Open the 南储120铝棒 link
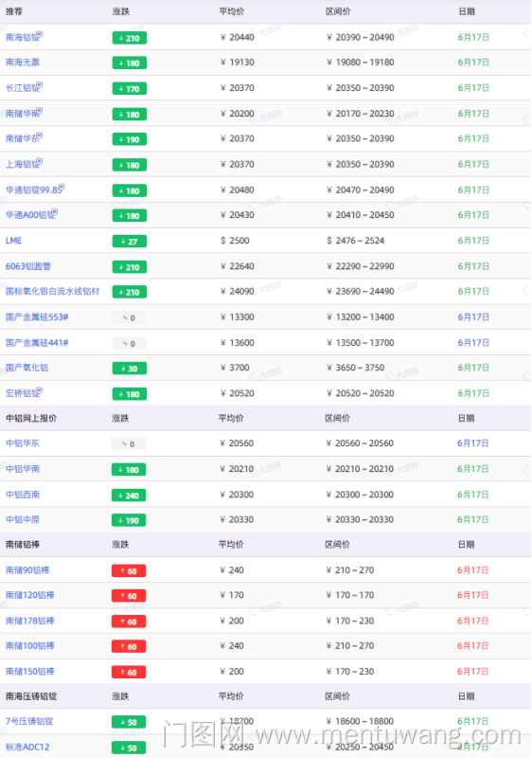532x758 pixels. (x=30, y=595)
